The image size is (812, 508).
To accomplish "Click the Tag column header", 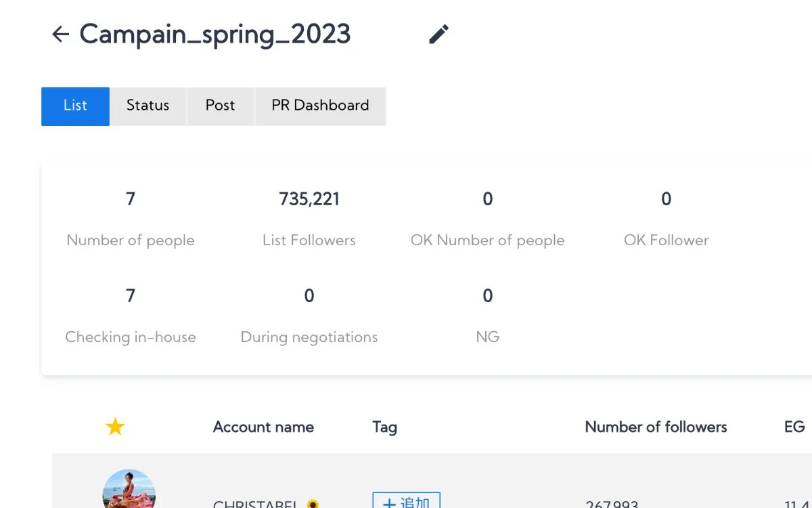I will coord(384,427).
